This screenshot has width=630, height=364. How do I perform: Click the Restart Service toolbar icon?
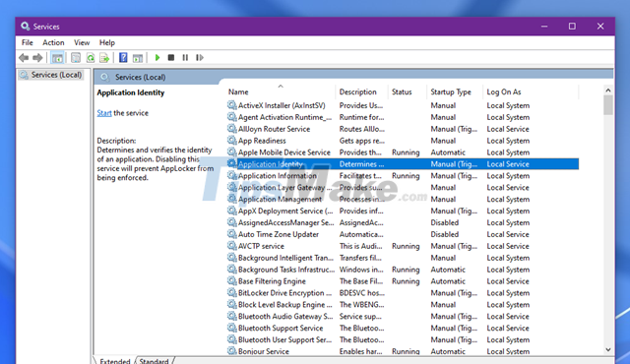pyautogui.click(x=200, y=58)
